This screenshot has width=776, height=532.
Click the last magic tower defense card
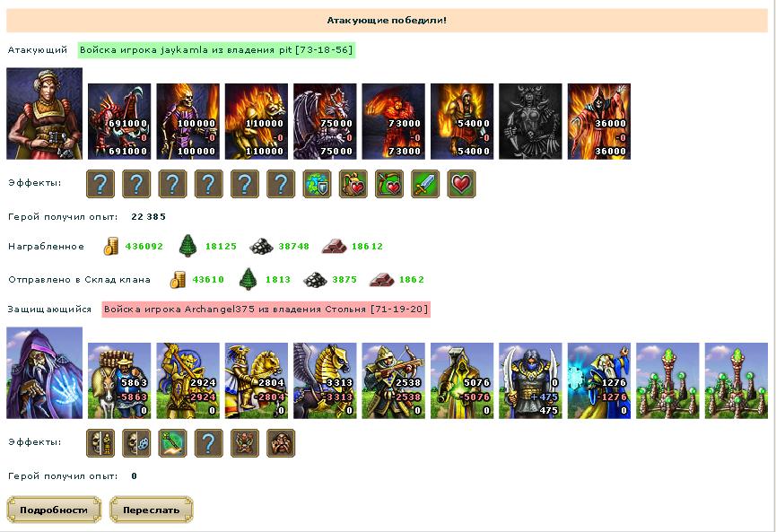click(737, 380)
